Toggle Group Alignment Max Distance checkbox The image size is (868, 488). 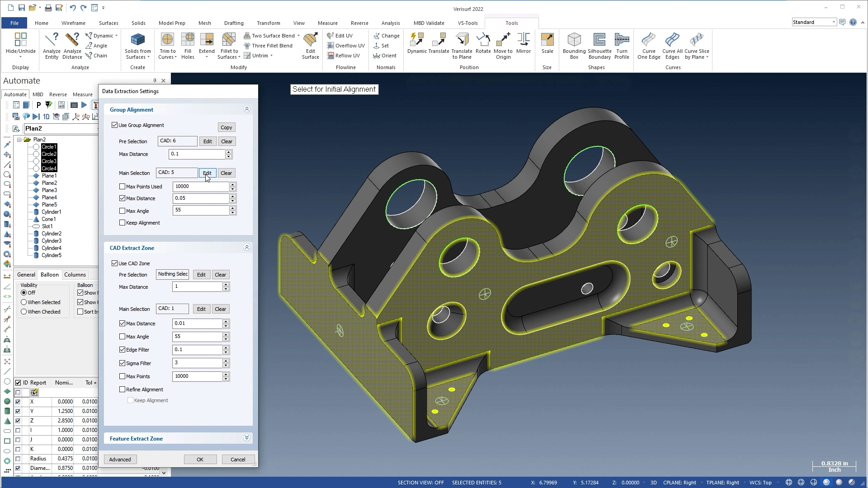122,198
